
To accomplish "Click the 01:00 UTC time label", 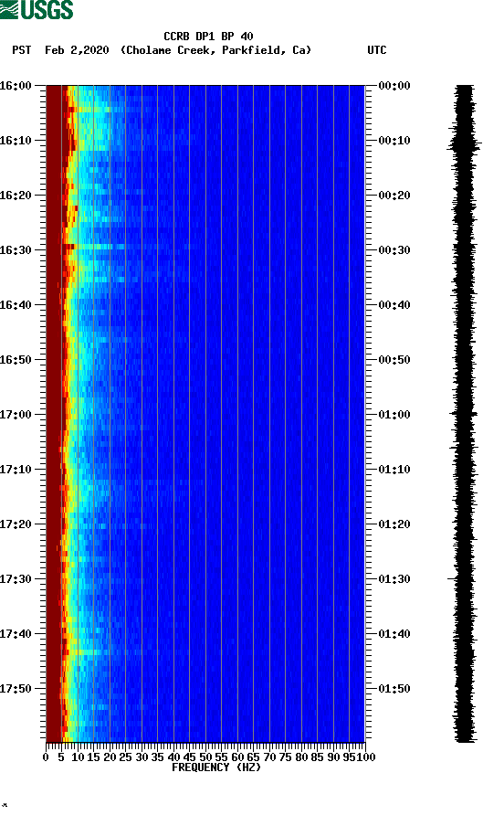I will 394,414.
